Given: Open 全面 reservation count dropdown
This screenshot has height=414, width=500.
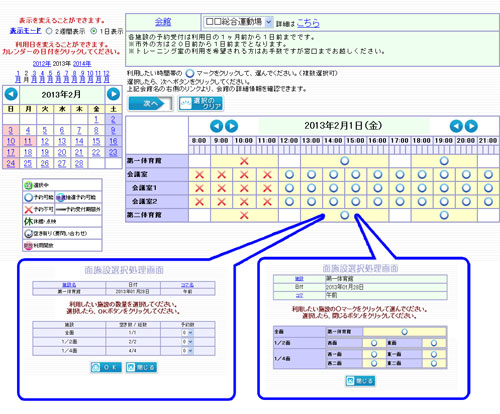Looking at the screenshot, I should coord(187,333).
